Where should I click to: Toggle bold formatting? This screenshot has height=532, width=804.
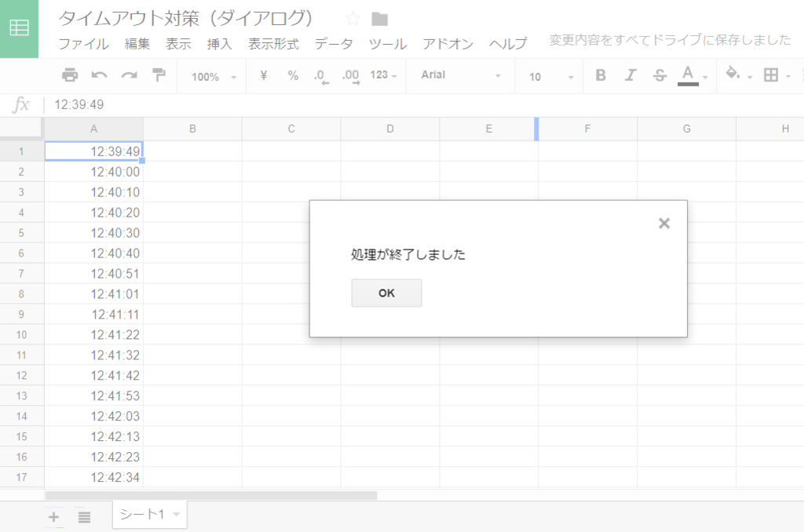coord(601,75)
